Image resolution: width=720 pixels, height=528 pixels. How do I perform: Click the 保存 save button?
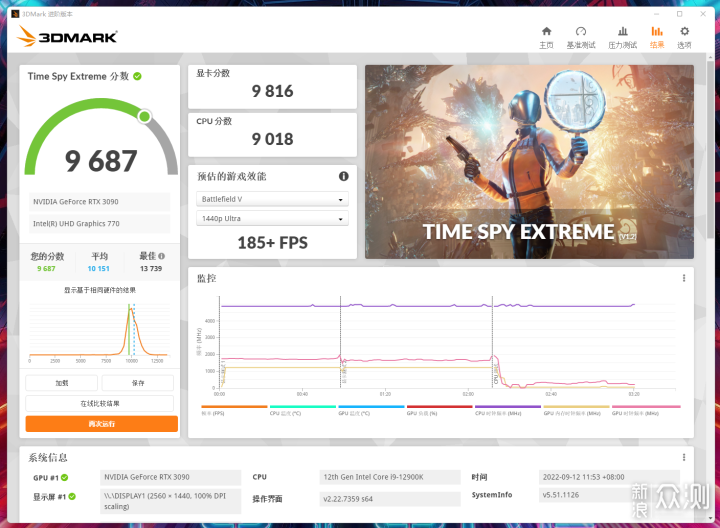[138, 383]
